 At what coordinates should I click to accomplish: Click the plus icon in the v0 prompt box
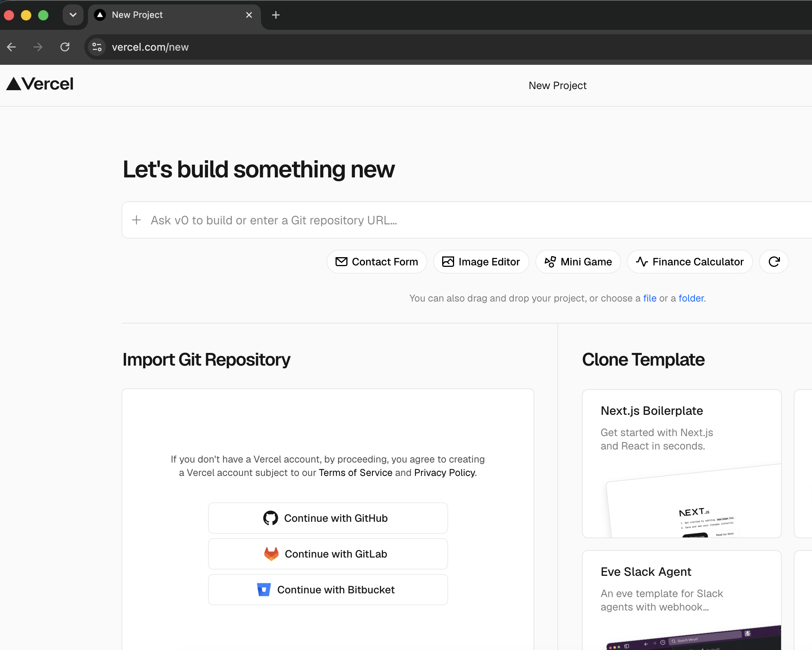pos(136,220)
